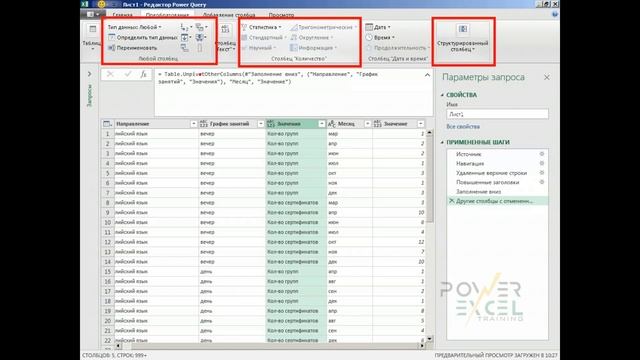640x360 pixels.
Task: Click the fx function icon
Action: [143, 74]
